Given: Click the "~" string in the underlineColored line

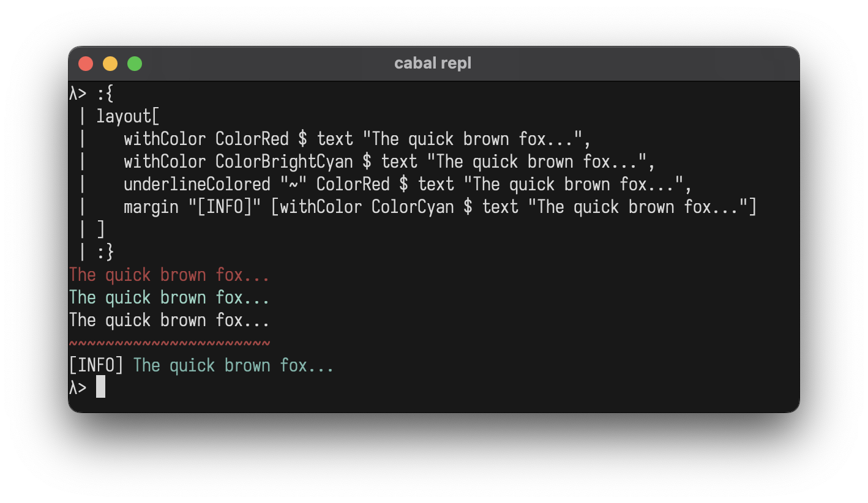Looking at the screenshot, I should (x=293, y=184).
